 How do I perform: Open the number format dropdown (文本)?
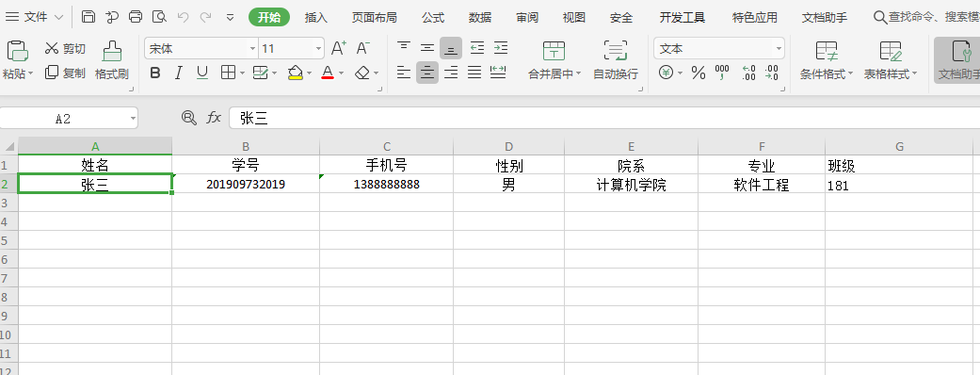tap(779, 48)
